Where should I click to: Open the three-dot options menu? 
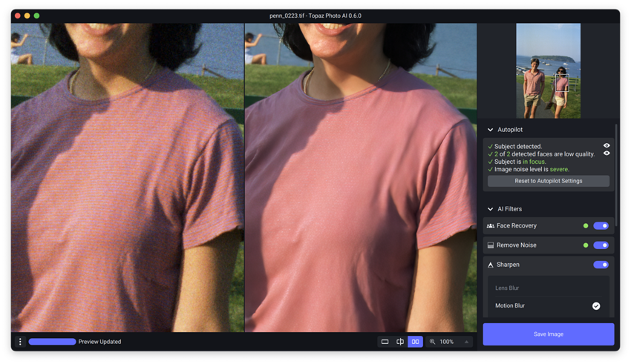tap(20, 342)
